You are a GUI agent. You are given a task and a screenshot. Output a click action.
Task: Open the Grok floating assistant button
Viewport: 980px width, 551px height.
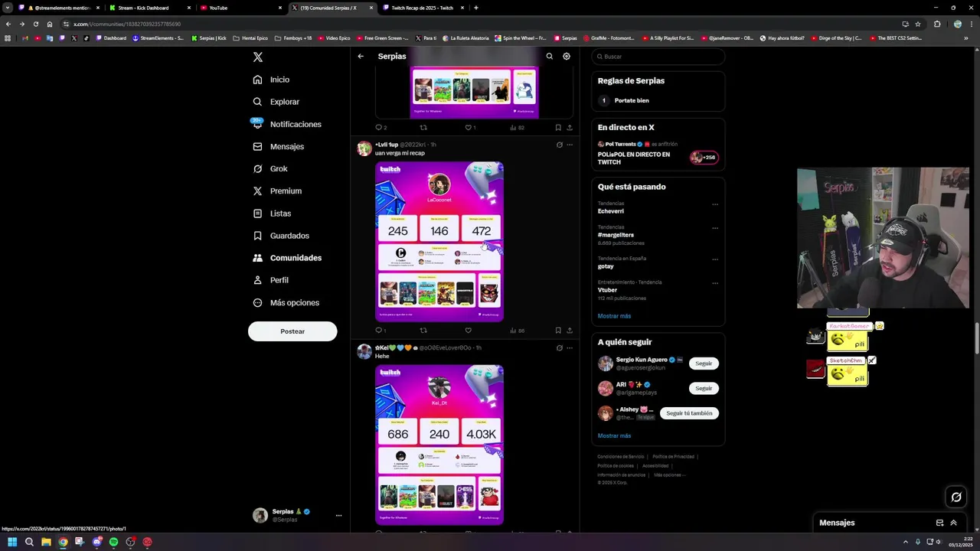click(x=956, y=497)
